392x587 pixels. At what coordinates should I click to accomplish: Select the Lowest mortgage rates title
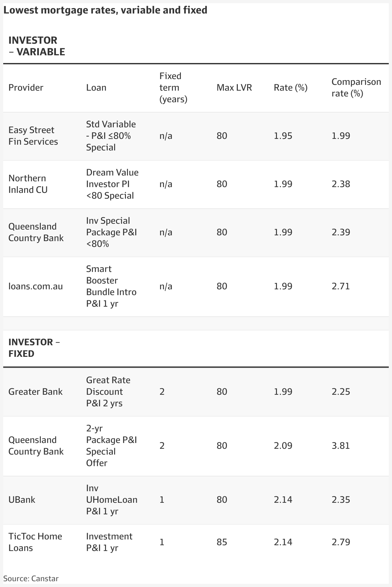(105, 10)
